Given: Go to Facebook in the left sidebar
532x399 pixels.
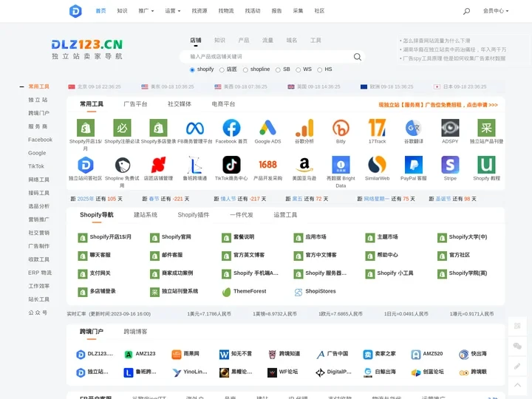Looking at the screenshot, I should [40, 140].
